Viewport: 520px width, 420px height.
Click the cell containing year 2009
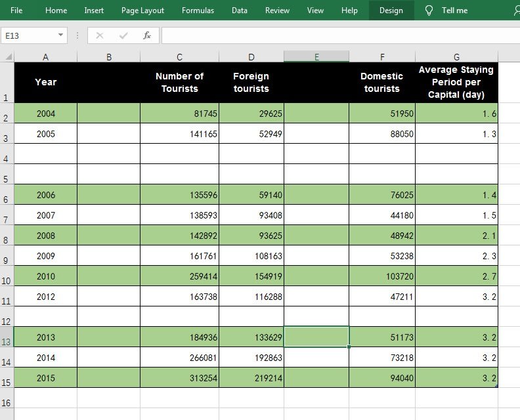[46, 255]
